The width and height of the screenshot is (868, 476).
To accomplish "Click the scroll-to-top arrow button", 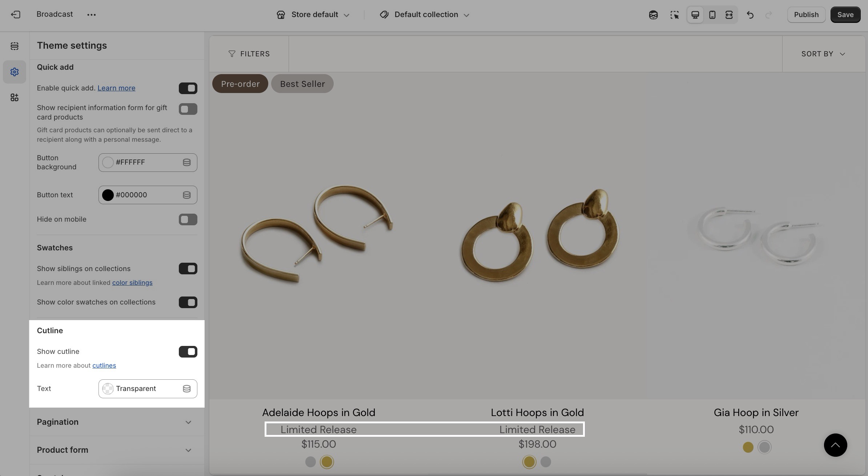I will (835, 445).
